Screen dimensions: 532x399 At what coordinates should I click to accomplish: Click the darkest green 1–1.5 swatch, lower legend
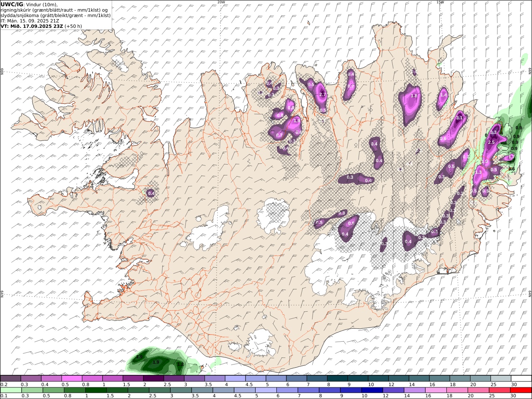point(96,390)
